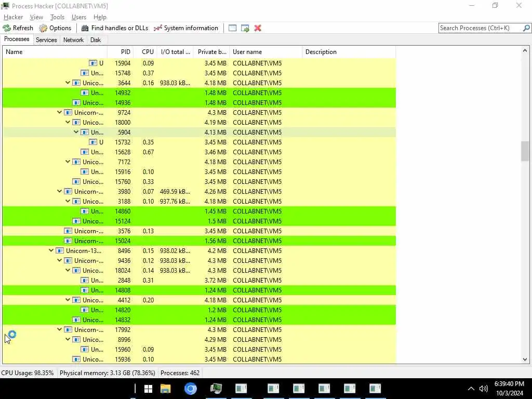This screenshot has width=532, height=399.
Task: Collapse the process tree node PID 4412
Action: pyautogui.click(x=68, y=300)
